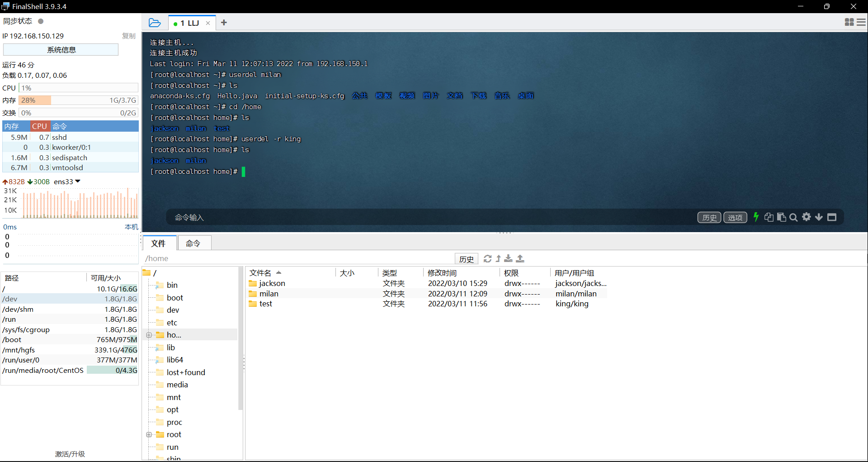Close the LLJ session tab
This screenshot has height=462, width=868.
click(x=208, y=23)
